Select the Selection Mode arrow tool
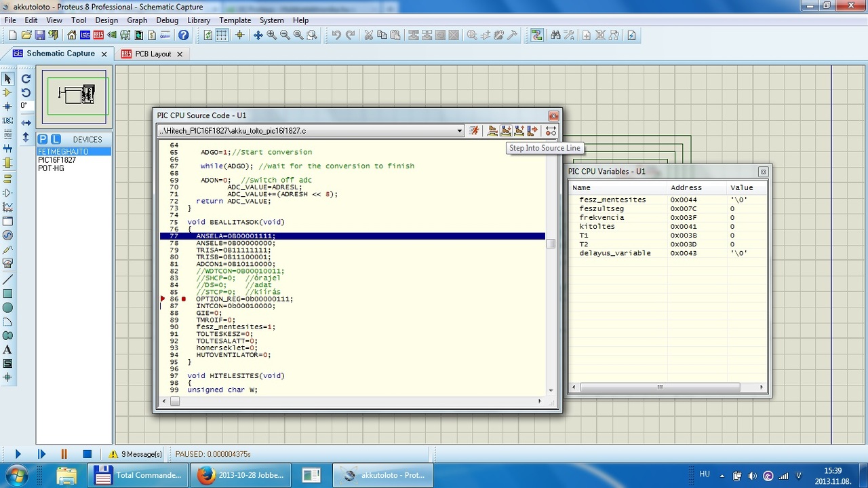Image resolution: width=868 pixels, height=488 pixels. coord(7,79)
